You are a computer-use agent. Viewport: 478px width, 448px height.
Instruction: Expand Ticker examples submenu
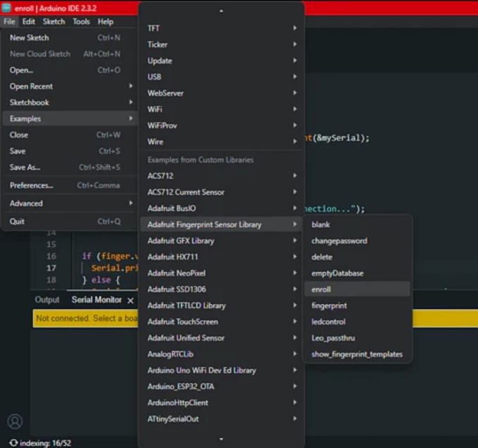point(221,44)
